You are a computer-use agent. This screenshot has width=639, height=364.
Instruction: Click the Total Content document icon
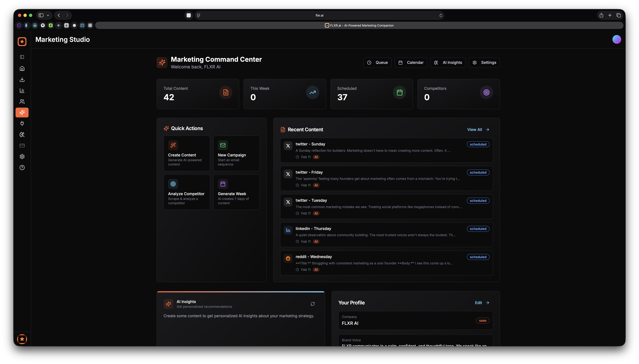point(226,93)
